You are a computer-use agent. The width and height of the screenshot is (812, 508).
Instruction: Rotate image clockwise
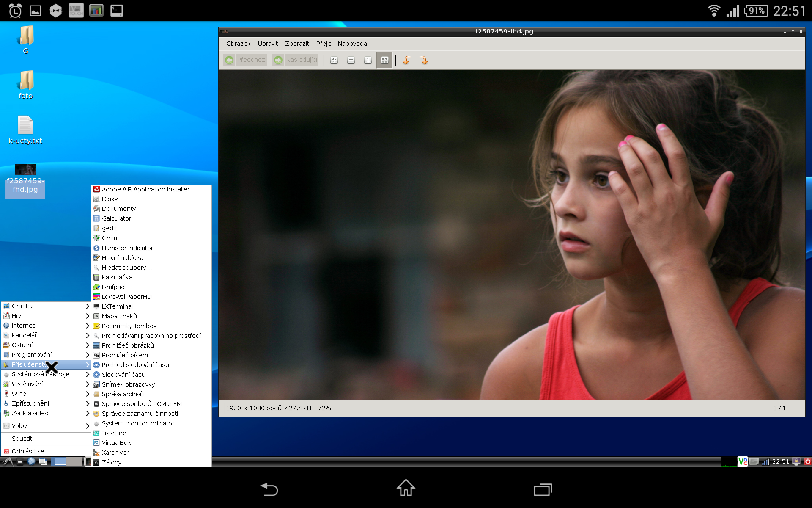424,60
